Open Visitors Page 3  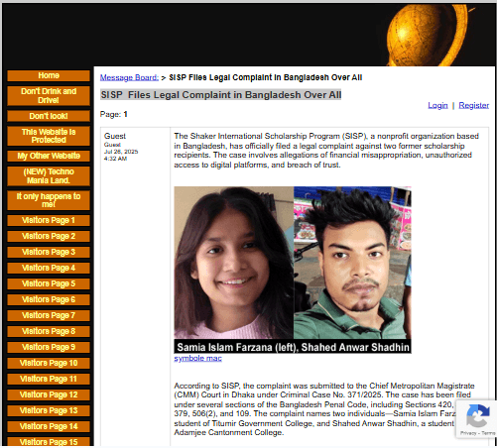pos(49,252)
